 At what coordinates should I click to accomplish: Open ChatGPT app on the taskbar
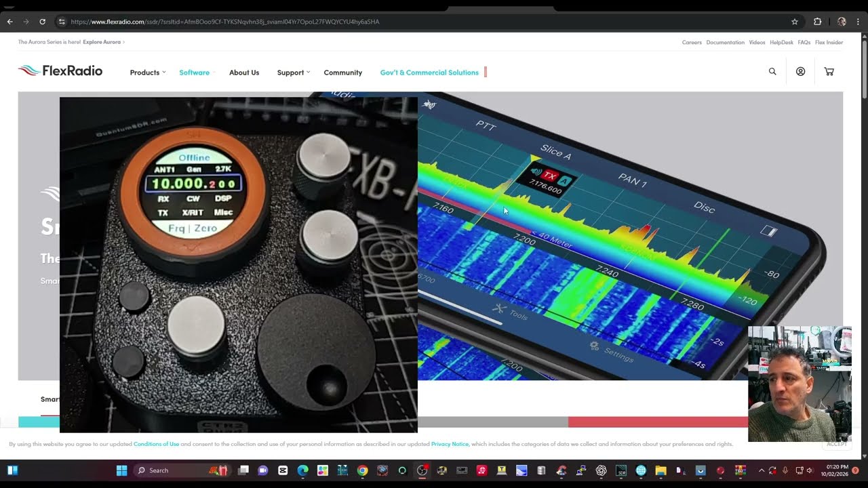[x=601, y=470]
